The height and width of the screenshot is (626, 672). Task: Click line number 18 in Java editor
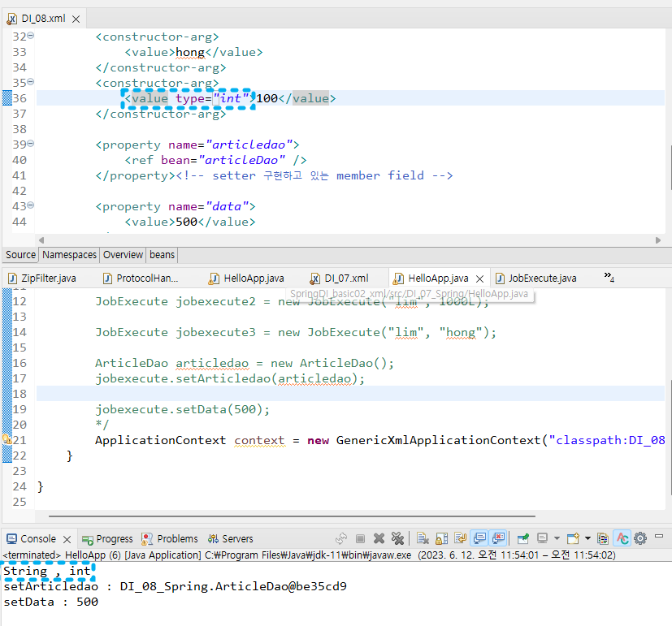(20, 394)
